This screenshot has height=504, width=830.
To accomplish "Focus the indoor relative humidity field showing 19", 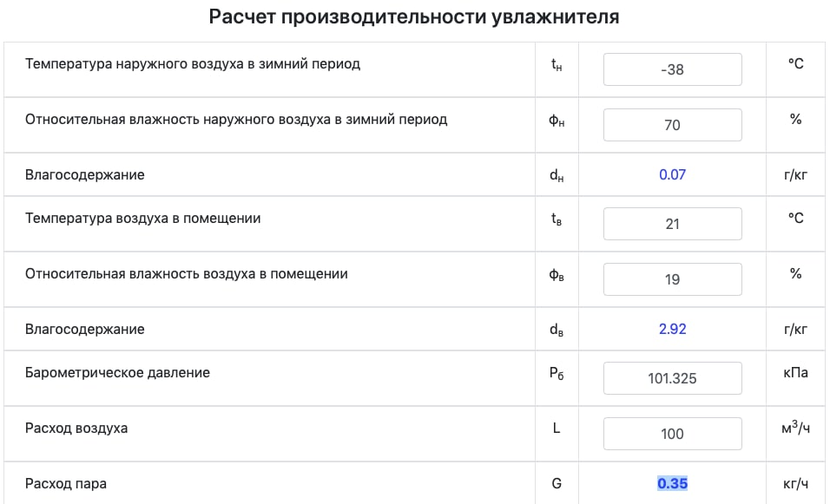I will coord(672,279).
